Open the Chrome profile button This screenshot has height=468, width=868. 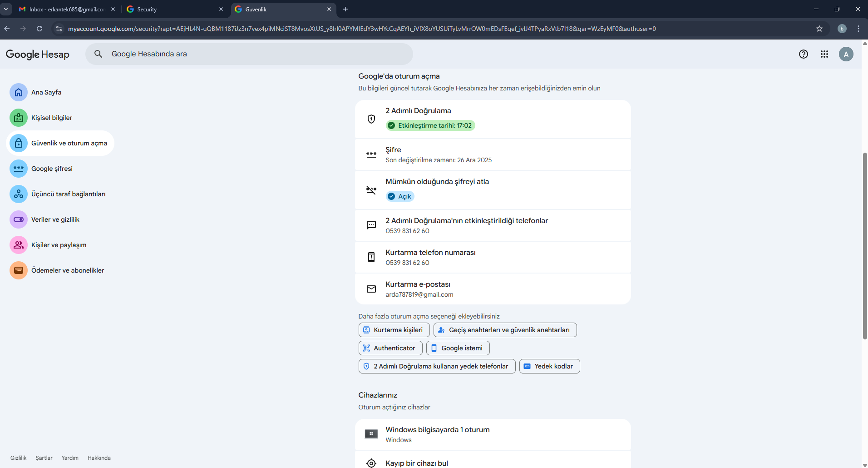pyautogui.click(x=842, y=29)
